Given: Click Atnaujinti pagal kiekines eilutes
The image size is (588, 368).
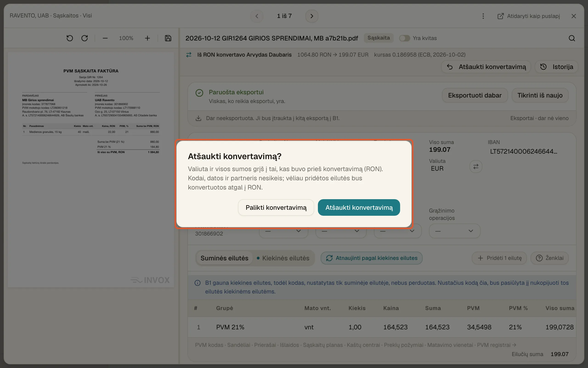Looking at the screenshot, I should 371,258.
